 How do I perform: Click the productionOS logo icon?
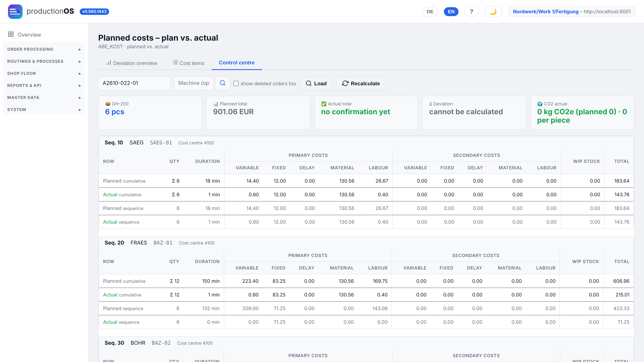click(15, 11)
